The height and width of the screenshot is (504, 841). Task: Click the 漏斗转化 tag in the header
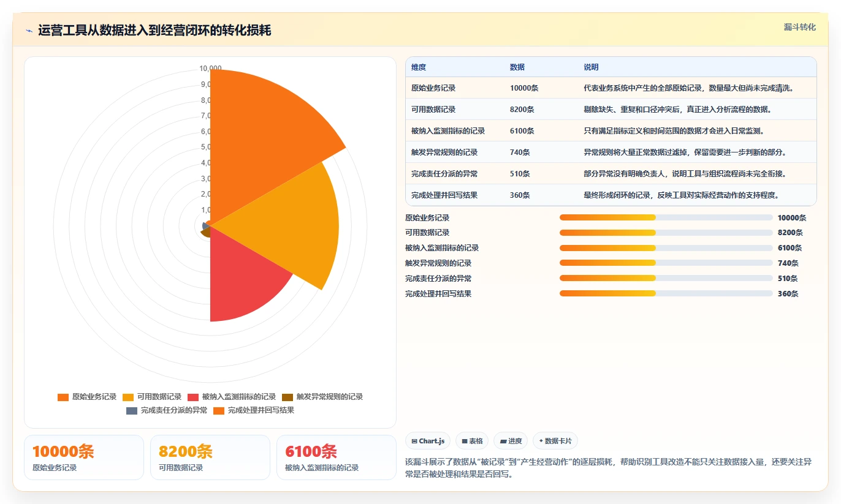(x=800, y=27)
